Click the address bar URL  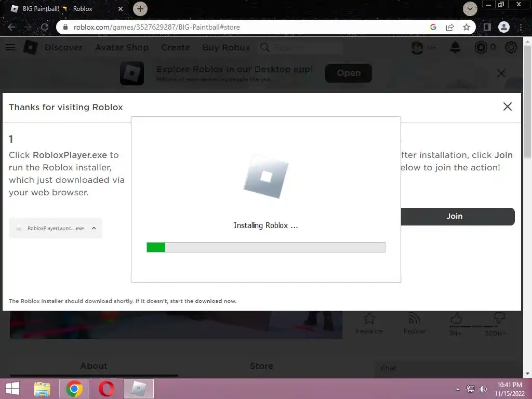(157, 27)
